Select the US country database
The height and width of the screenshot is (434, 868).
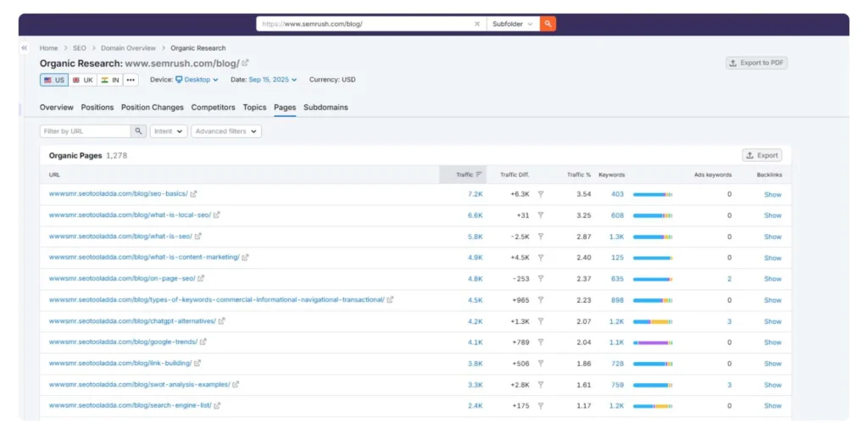[54, 80]
